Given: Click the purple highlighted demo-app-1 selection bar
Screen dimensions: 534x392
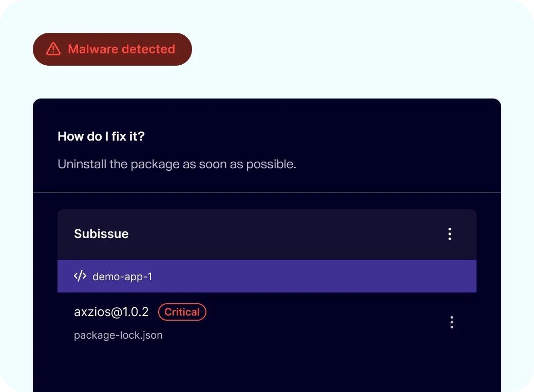Looking at the screenshot, I should point(267,276).
